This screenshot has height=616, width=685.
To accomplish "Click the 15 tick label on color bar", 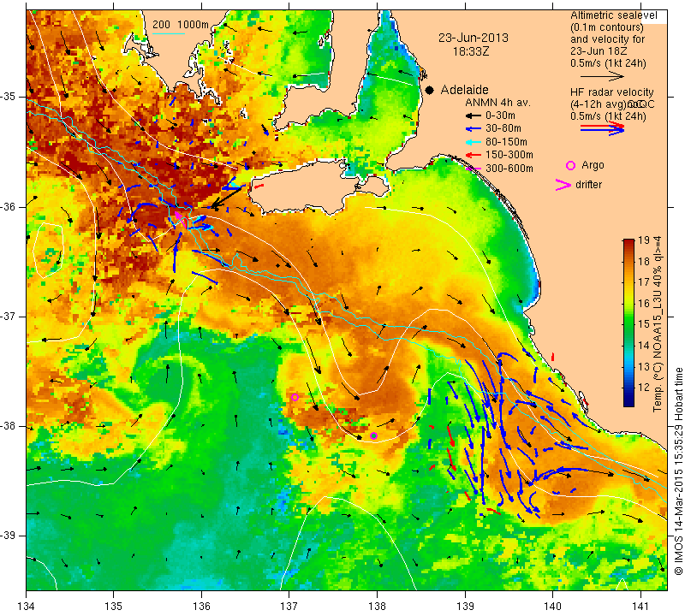I will (x=644, y=324).
